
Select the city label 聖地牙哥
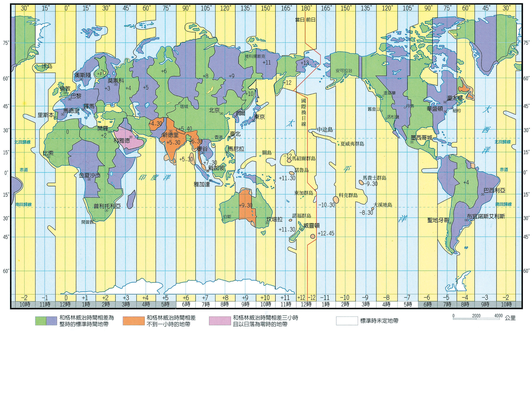[439, 220]
